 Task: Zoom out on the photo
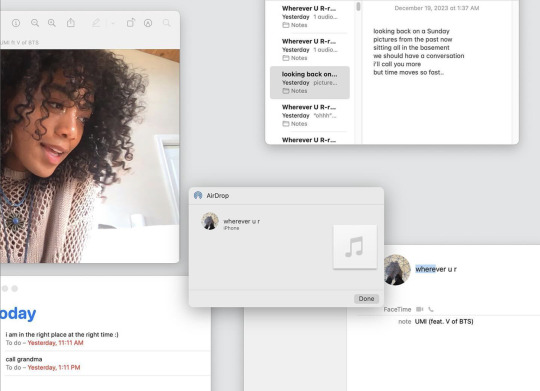tap(35, 23)
